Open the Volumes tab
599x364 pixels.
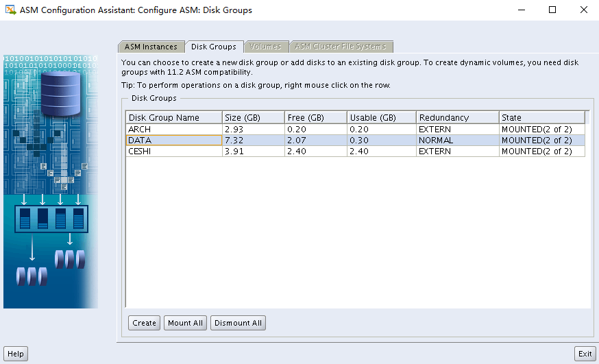[x=265, y=47]
